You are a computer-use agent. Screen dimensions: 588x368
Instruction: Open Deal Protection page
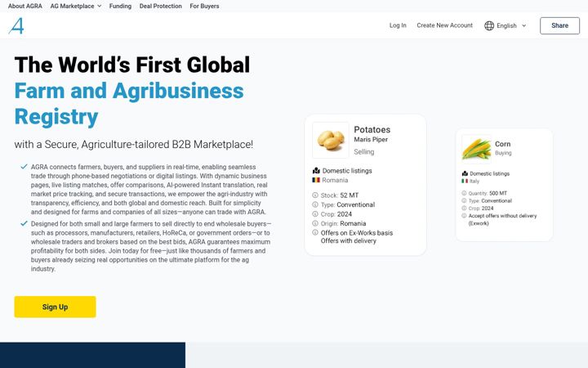161,6
